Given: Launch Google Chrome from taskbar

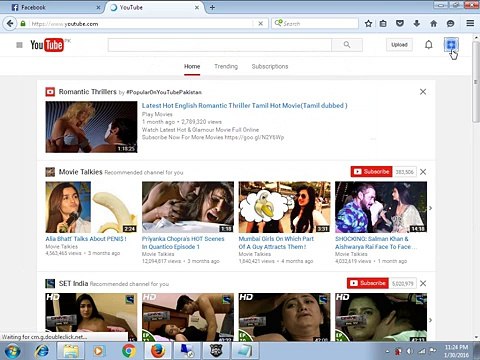Looking at the screenshot, I should 129,351.
